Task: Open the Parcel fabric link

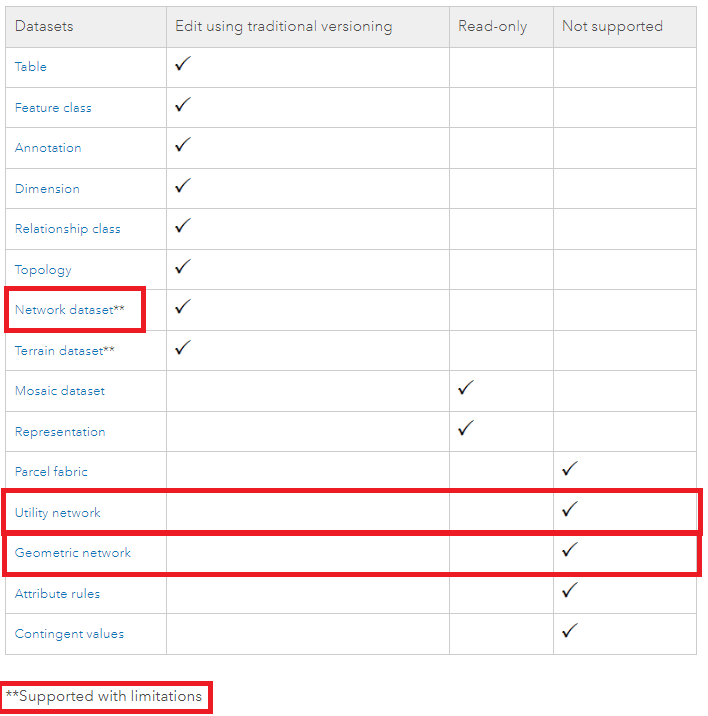Action: (x=52, y=472)
